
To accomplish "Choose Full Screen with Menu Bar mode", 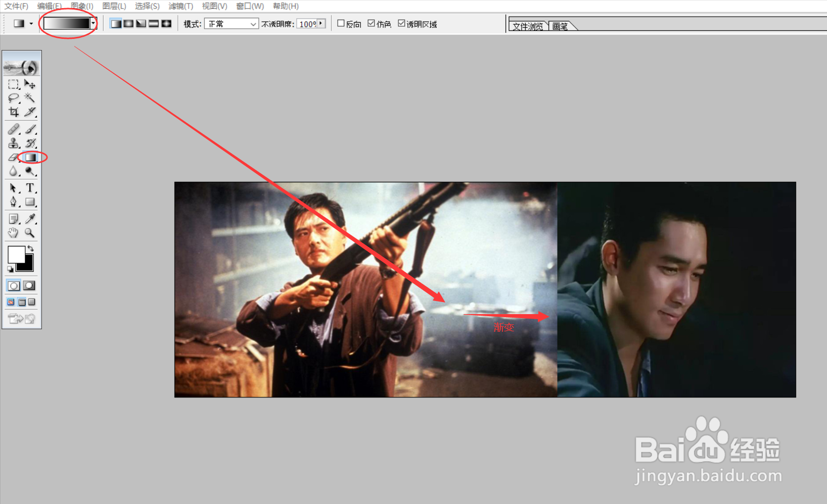I will (x=22, y=302).
